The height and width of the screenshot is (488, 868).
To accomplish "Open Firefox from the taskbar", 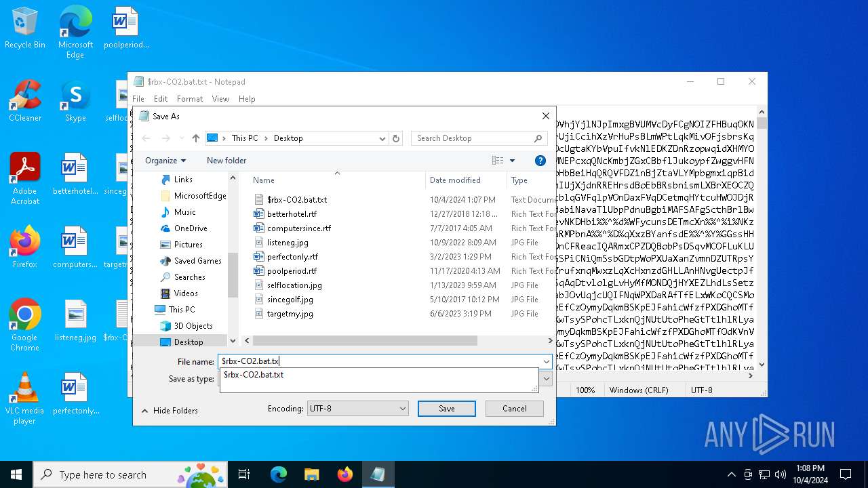I will (344, 474).
